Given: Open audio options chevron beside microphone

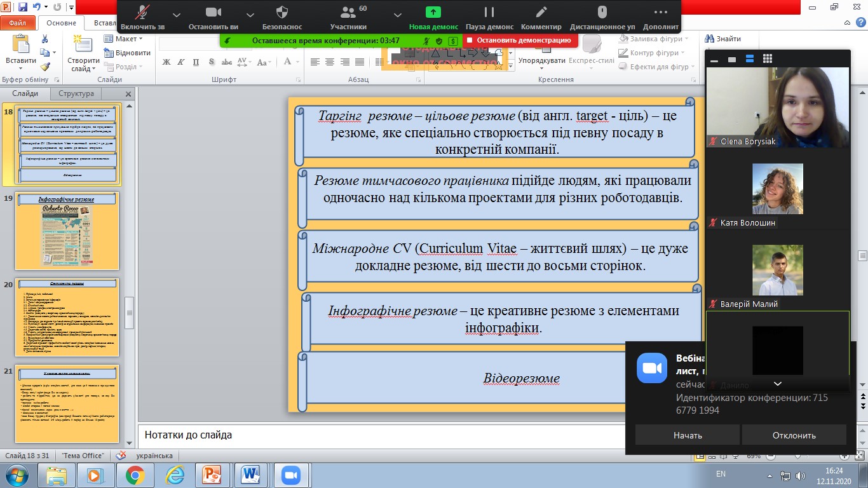Looking at the screenshot, I should coord(176,15).
